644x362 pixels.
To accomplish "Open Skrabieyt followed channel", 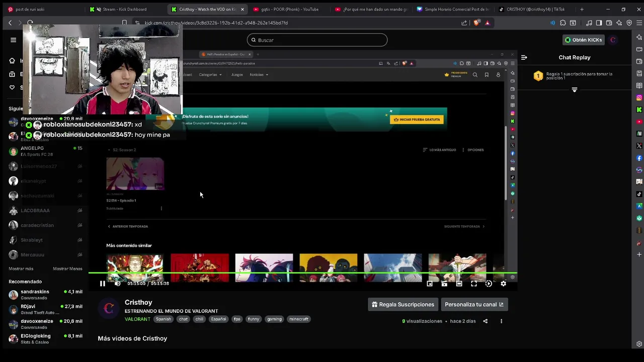I will tap(45, 240).
